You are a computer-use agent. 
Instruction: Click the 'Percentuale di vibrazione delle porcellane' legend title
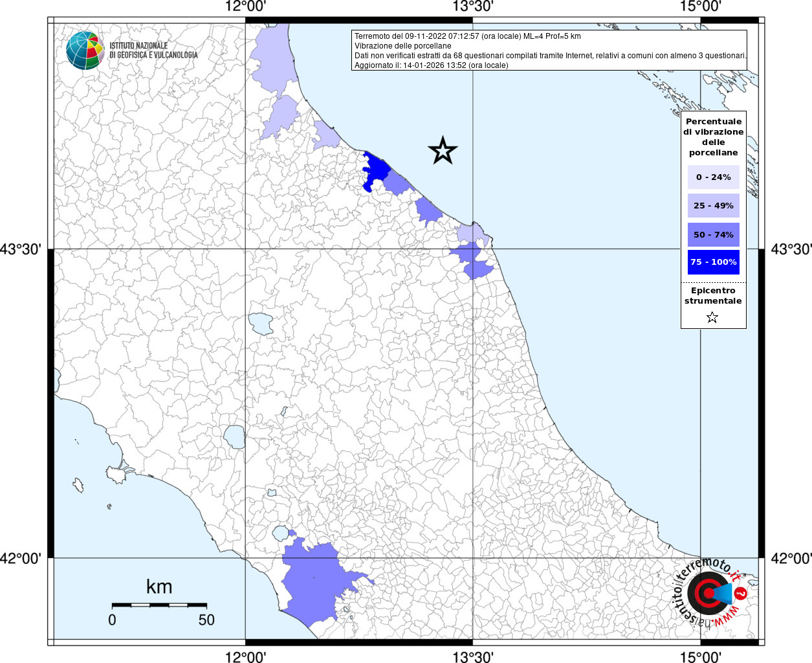point(713,137)
